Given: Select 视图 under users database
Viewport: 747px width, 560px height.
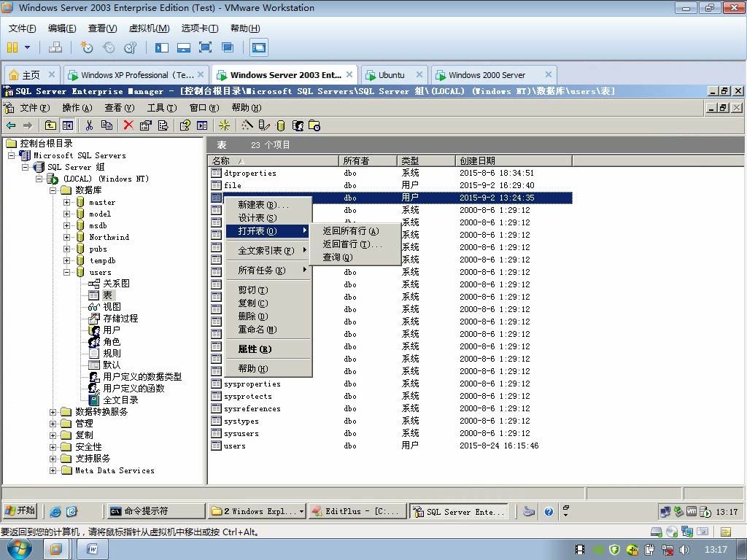Looking at the screenshot, I should (x=112, y=307).
